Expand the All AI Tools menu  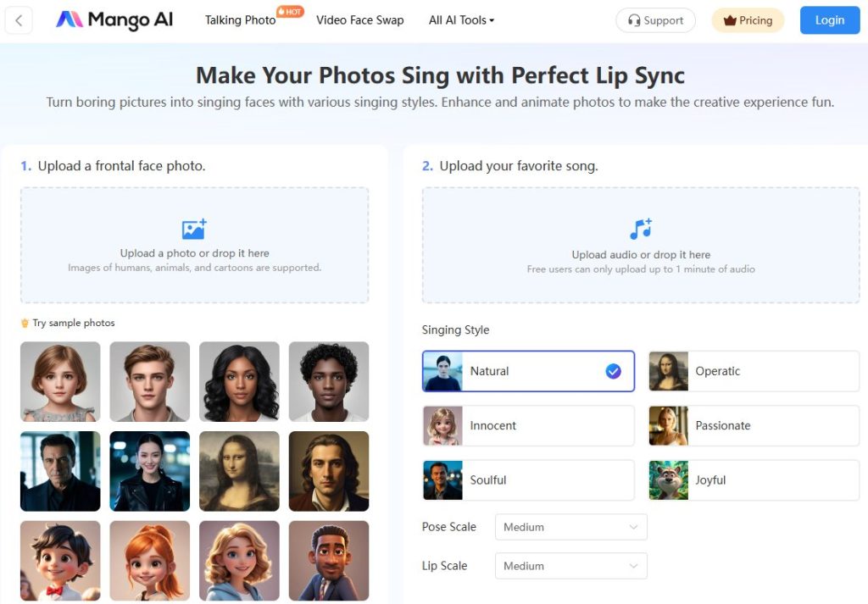click(x=461, y=20)
